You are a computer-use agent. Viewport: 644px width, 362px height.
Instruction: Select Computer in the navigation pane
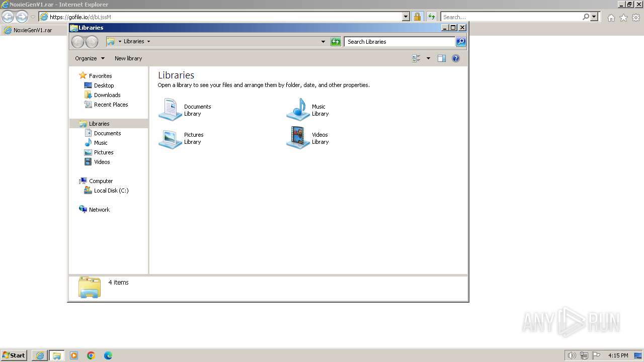101,181
